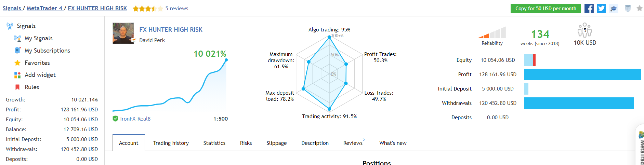Switch to the Statistics tab

pos(214,143)
